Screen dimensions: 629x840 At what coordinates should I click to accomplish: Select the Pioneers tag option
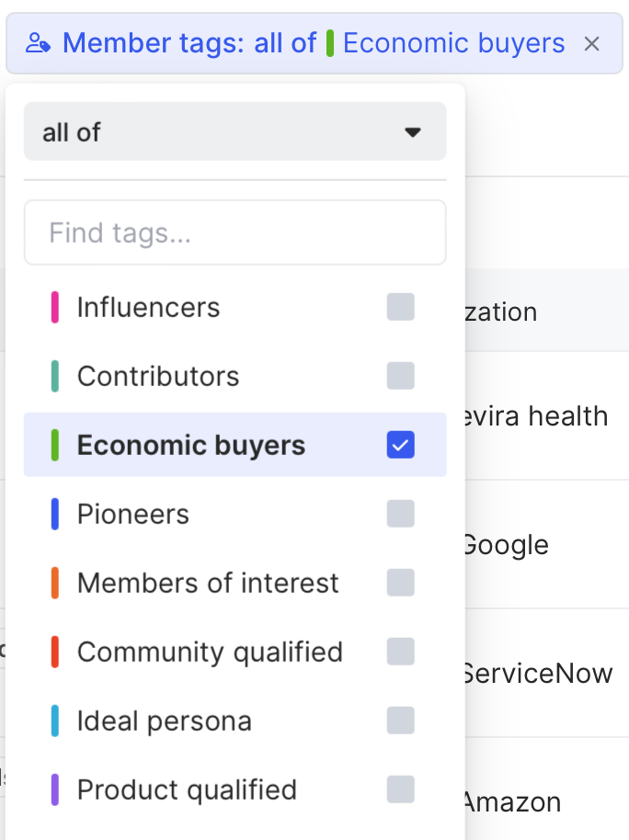coord(133,514)
